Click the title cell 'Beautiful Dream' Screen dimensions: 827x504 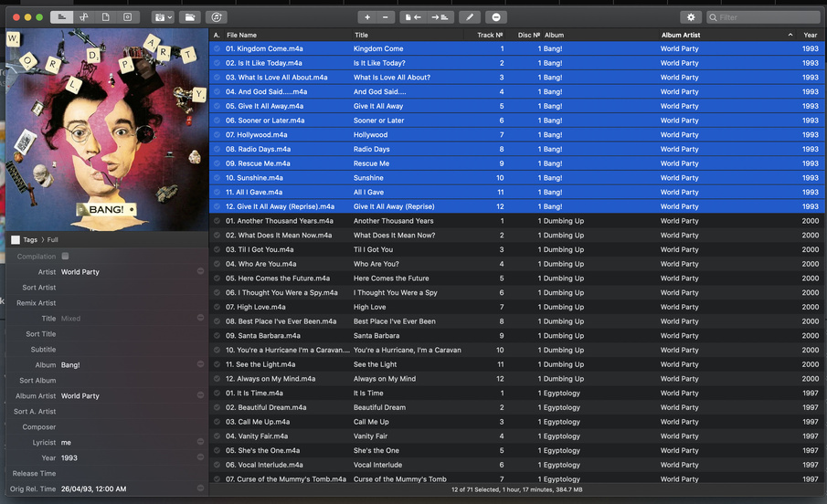click(x=379, y=407)
